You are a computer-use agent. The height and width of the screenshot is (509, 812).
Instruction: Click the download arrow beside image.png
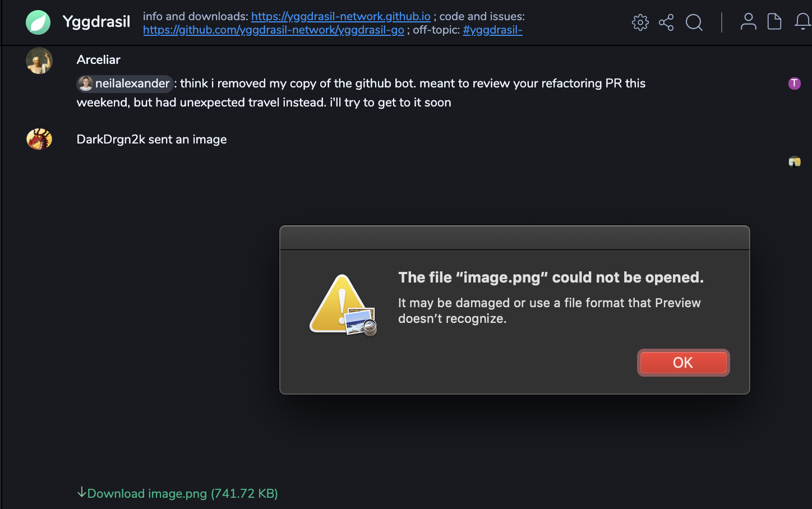pos(82,493)
